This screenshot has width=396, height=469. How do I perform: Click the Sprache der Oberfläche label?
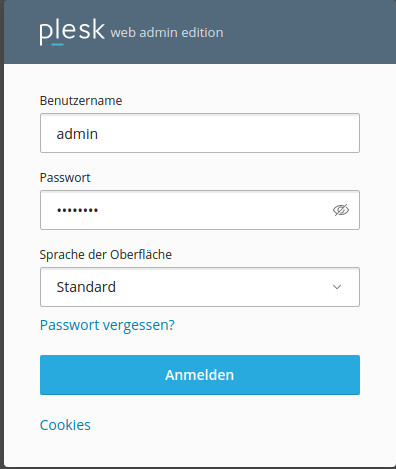click(106, 255)
